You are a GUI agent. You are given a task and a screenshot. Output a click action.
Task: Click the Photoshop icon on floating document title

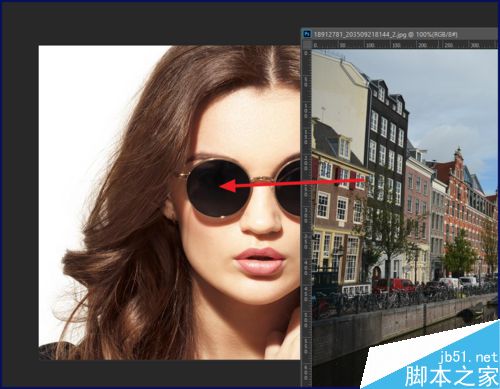click(307, 34)
